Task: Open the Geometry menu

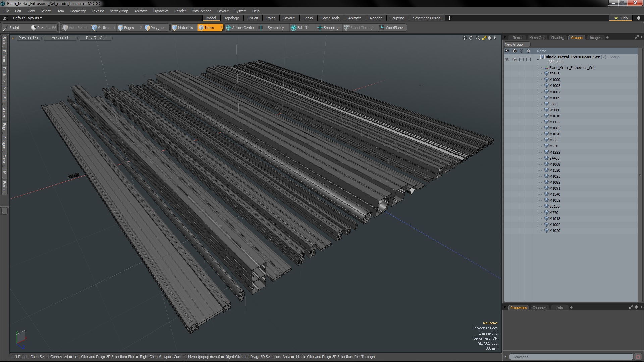Action: coord(77,11)
